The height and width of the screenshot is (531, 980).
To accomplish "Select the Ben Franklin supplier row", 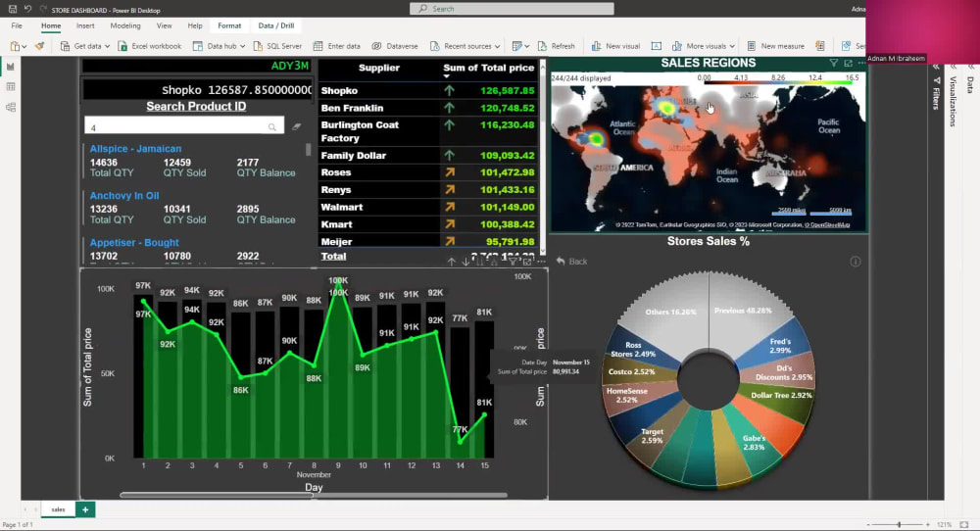I will tap(429, 108).
